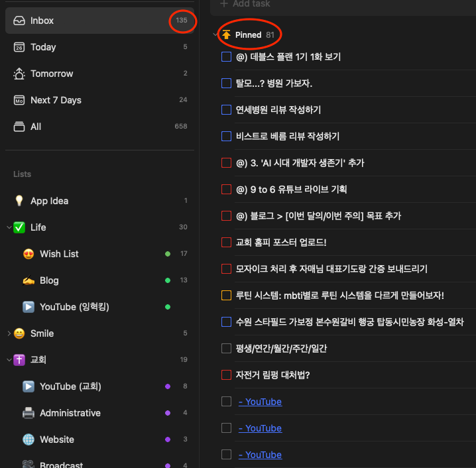Click the green dot next to YouTube (잉혁킹)
Screen dimensions: 476x468
[168, 307]
